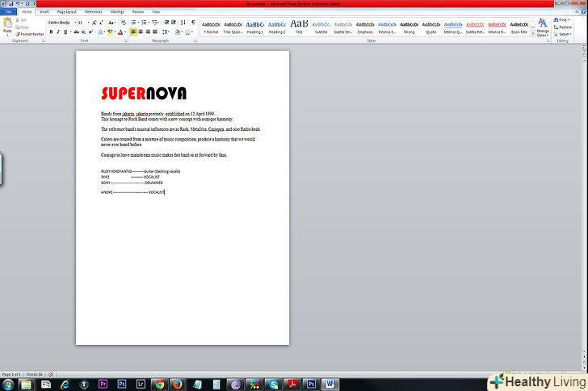Image resolution: width=588 pixels, height=391 pixels.
Task: Click the Cut command
Action: [21, 20]
